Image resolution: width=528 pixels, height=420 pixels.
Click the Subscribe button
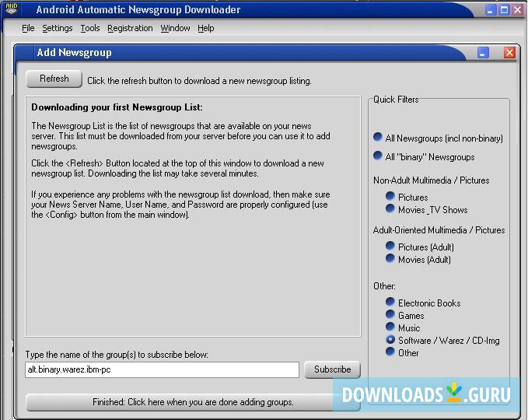[x=332, y=369]
